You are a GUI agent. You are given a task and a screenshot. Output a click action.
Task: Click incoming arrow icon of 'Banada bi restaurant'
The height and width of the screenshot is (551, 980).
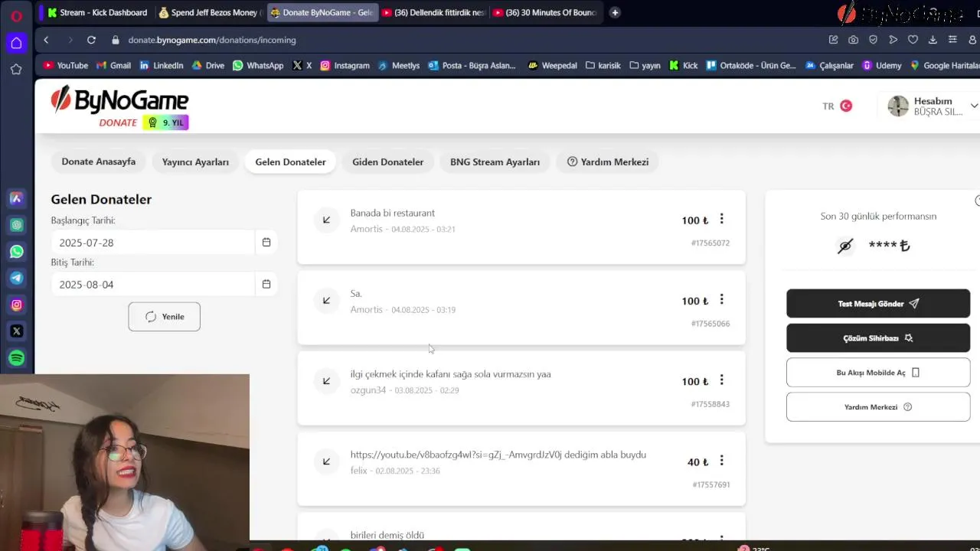[326, 220]
